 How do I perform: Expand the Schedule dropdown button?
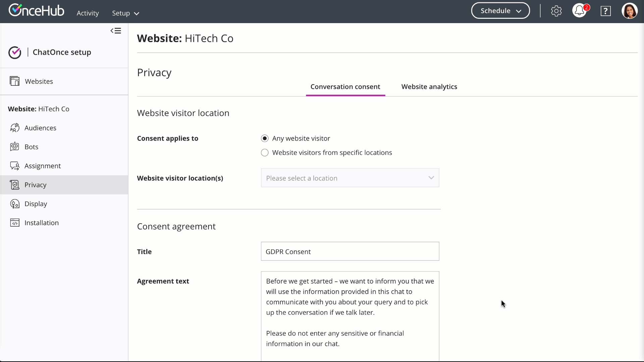[500, 11]
